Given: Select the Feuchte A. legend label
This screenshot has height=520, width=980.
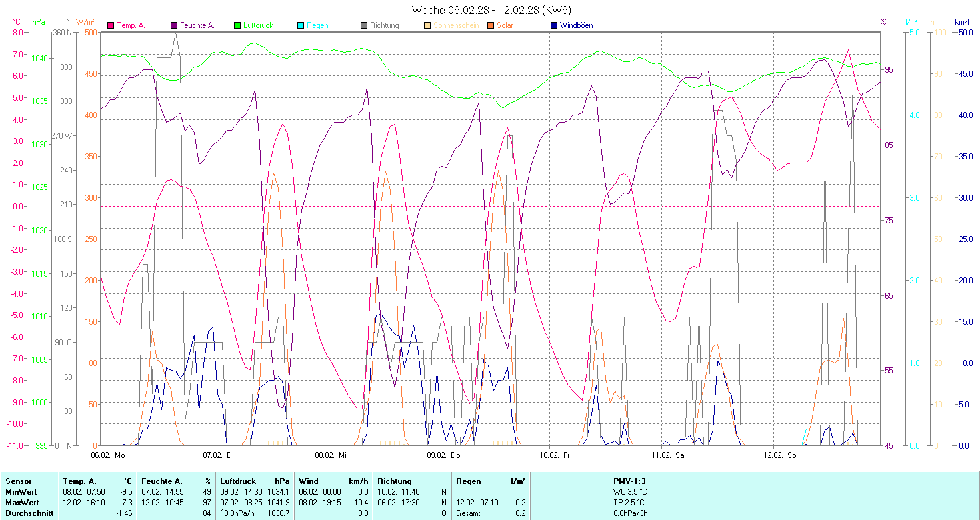Looking at the screenshot, I should coord(197,25).
